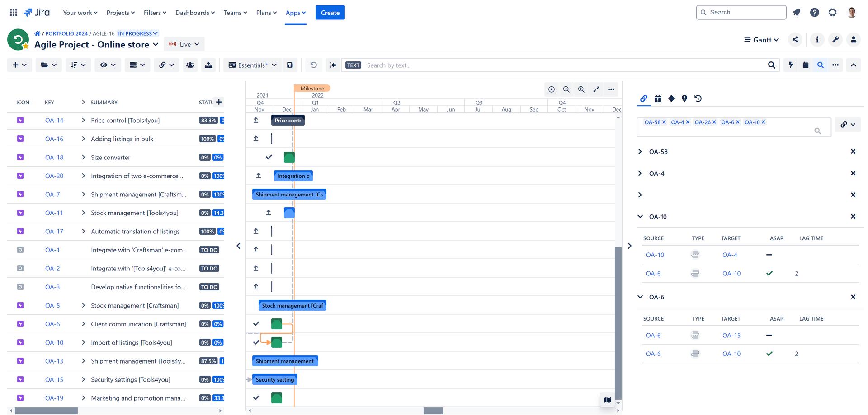Click the Create button
Screen dimensions: 868x415
[330, 13]
